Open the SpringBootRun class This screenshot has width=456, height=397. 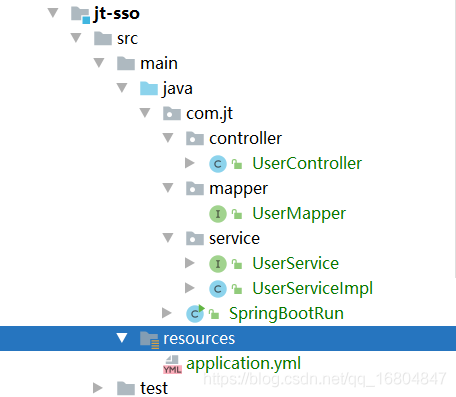(286, 314)
